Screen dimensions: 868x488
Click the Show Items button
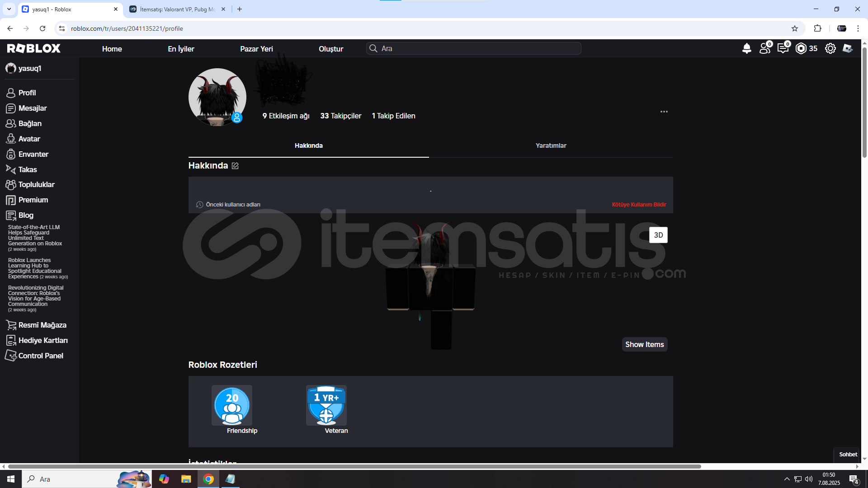pyautogui.click(x=645, y=344)
